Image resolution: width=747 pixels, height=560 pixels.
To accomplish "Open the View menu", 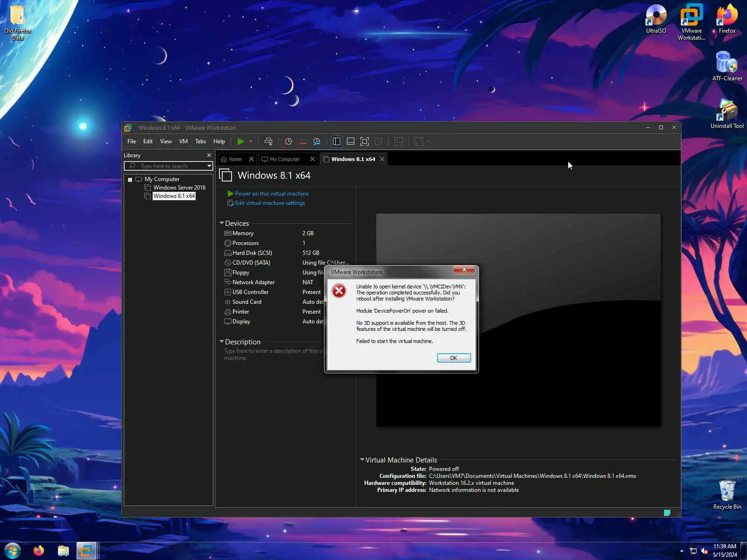I will click(x=166, y=141).
